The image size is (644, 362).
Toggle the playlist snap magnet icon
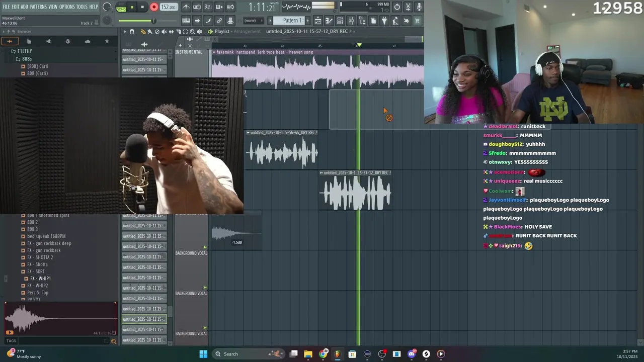(x=132, y=32)
